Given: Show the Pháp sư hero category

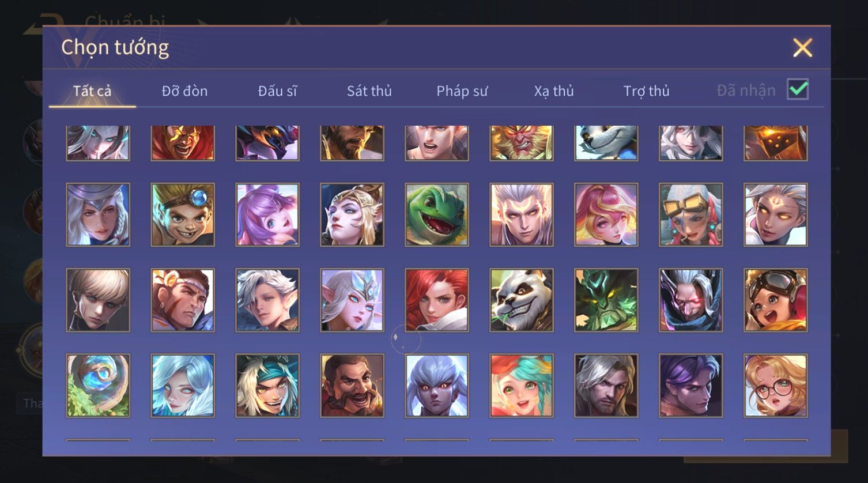Looking at the screenshot, I should (462, 91).
